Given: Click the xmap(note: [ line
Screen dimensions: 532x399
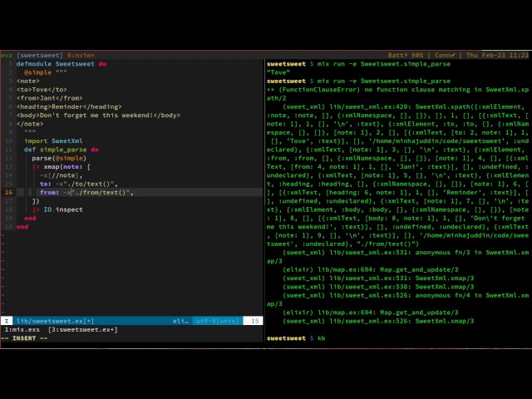Looking at the screenshot, I should point(62,166).
